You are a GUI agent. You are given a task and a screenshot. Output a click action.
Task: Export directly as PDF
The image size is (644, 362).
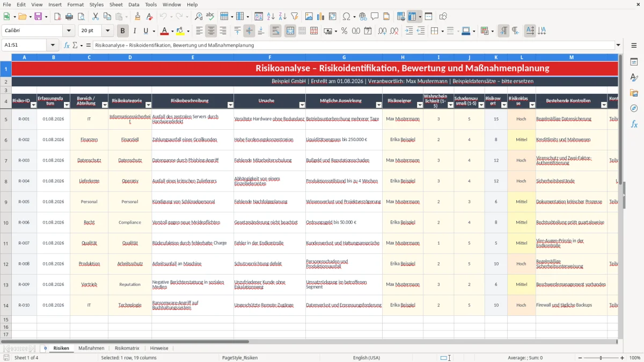58,17
